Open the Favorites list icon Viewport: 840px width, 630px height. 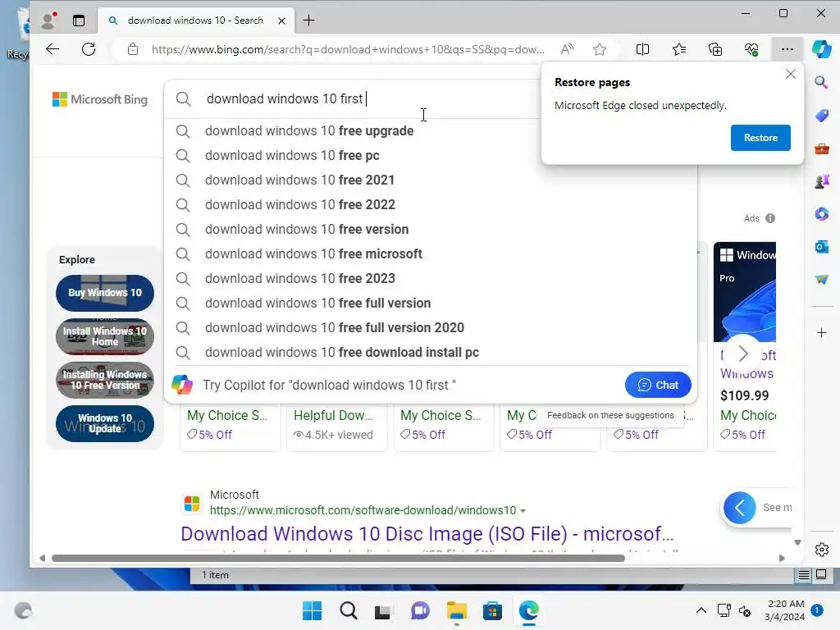pos(678,49)
